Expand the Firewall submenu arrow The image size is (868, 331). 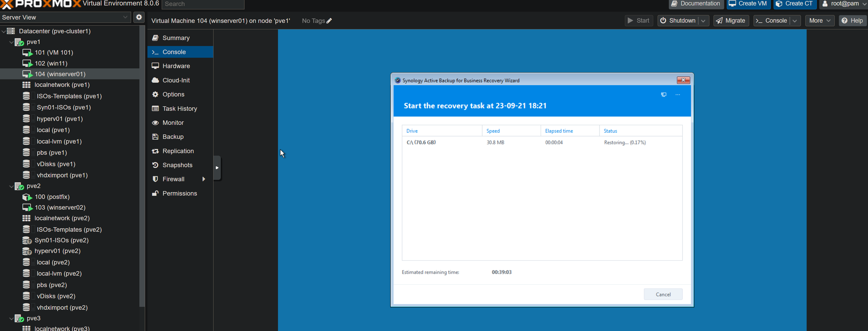click(x=204, y=179)
